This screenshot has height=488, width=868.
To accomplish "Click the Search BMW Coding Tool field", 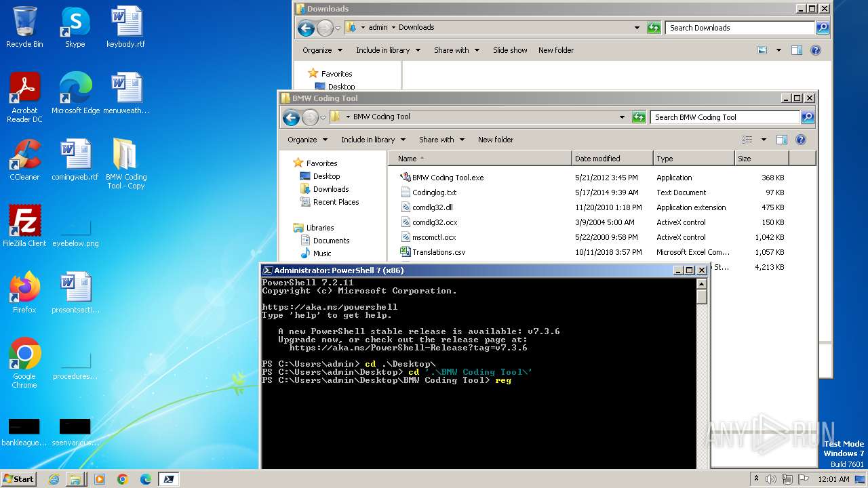I will coord(726,117).
